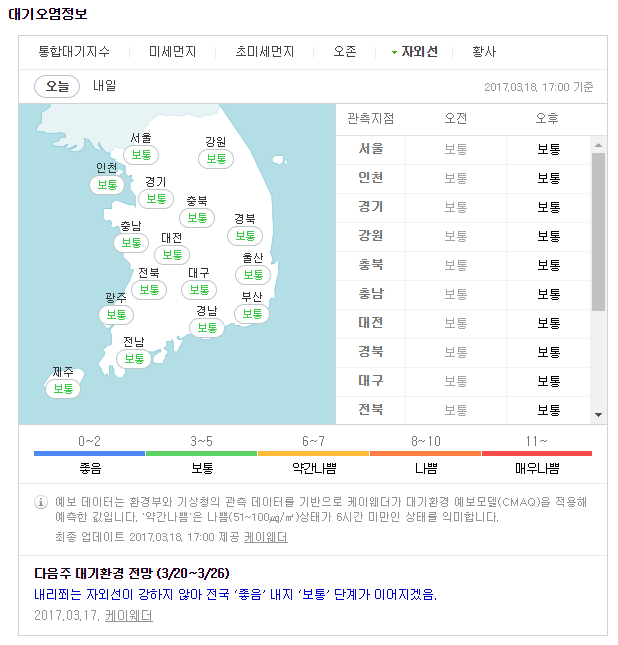Click the 대기오염정보 section title
This screenshot has height=645, width=618.
coord(48,14)
